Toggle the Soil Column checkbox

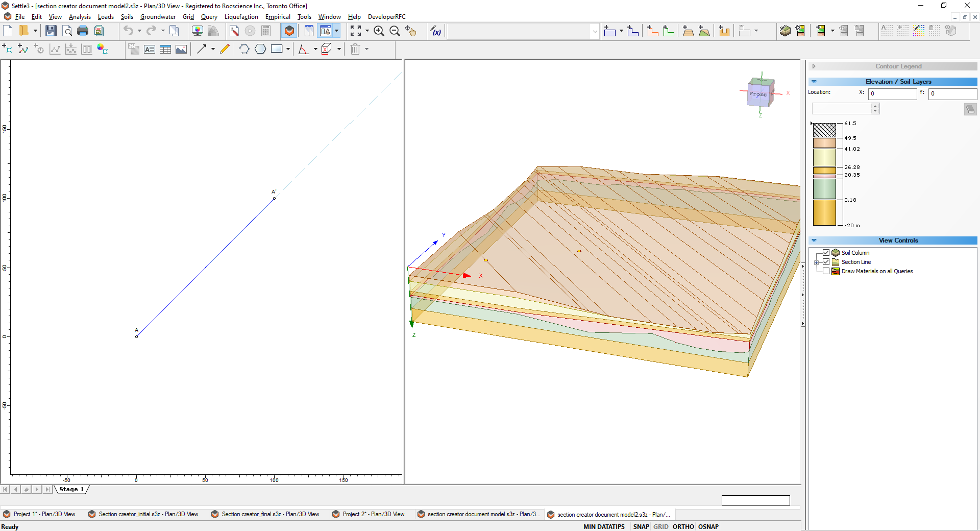[x=826, y=252]
